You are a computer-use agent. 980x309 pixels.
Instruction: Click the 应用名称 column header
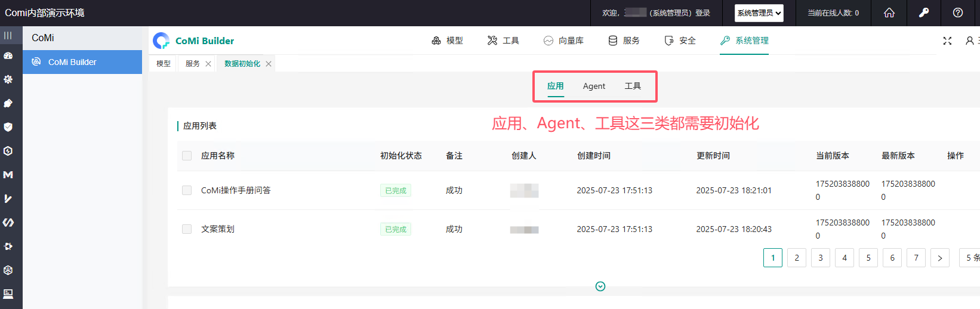pyautogui.click(x=218, y=156)
